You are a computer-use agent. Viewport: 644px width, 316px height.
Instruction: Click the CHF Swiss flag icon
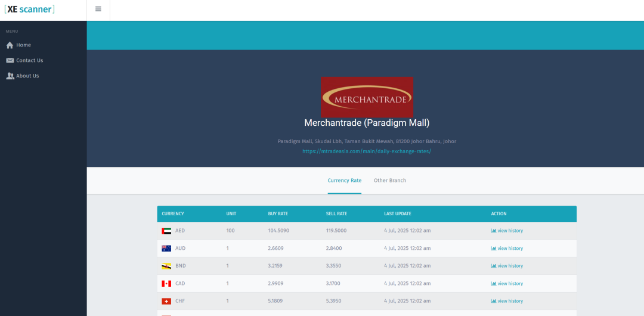pos(166,301)
